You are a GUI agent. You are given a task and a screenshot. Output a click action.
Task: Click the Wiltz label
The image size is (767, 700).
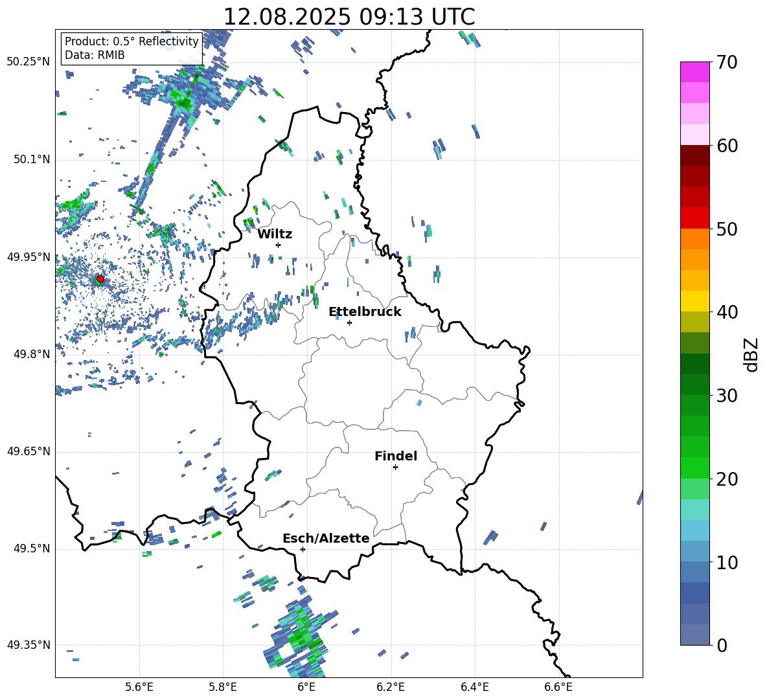click(275, 234)
